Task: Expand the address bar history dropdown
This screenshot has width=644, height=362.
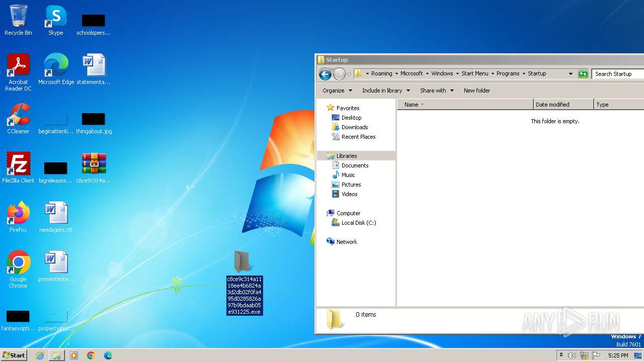Action: (x=571, y=74)
